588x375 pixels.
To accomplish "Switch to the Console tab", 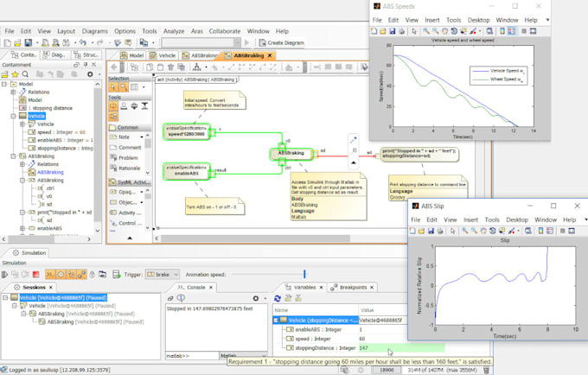I will (195, 288).
